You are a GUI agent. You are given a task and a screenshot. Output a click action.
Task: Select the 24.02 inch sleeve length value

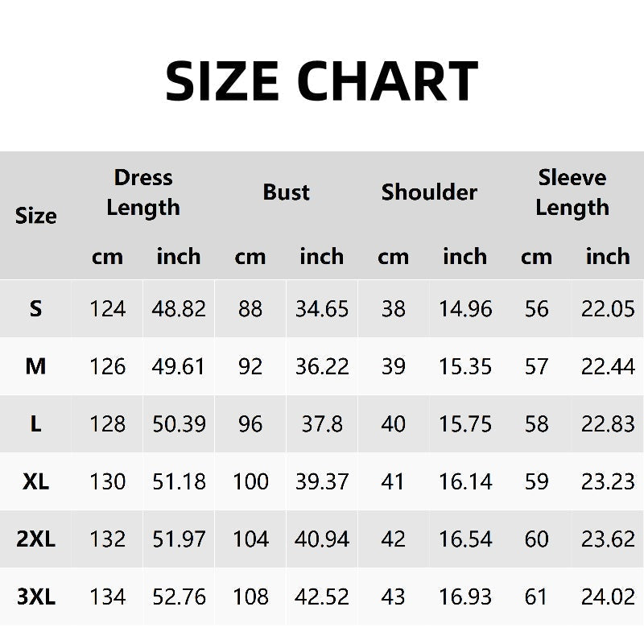608,597
